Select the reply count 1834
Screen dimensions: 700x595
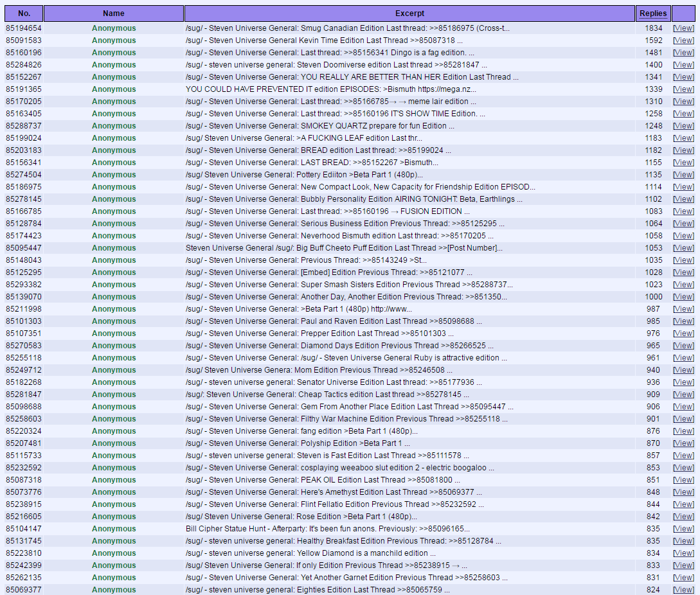[x=653, y=28]
